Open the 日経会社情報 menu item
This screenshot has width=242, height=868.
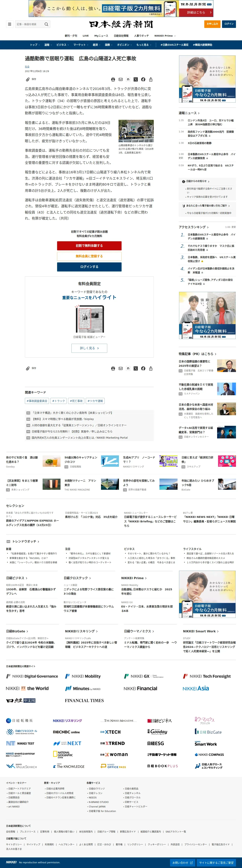point(121,36)
